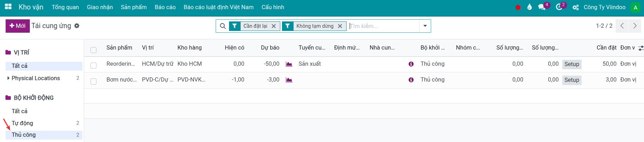Screen dimensions: 644x142
Task: Click the 3,00 to-order value
Action: [611, 80]
